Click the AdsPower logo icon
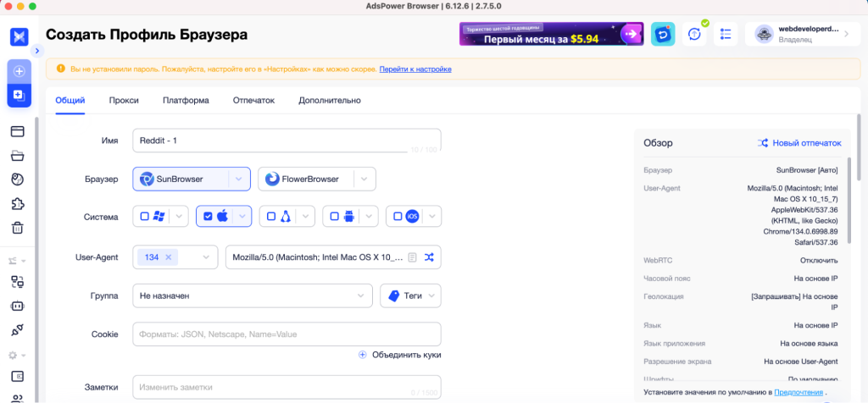The image size is (868, 403). point(19,36)
